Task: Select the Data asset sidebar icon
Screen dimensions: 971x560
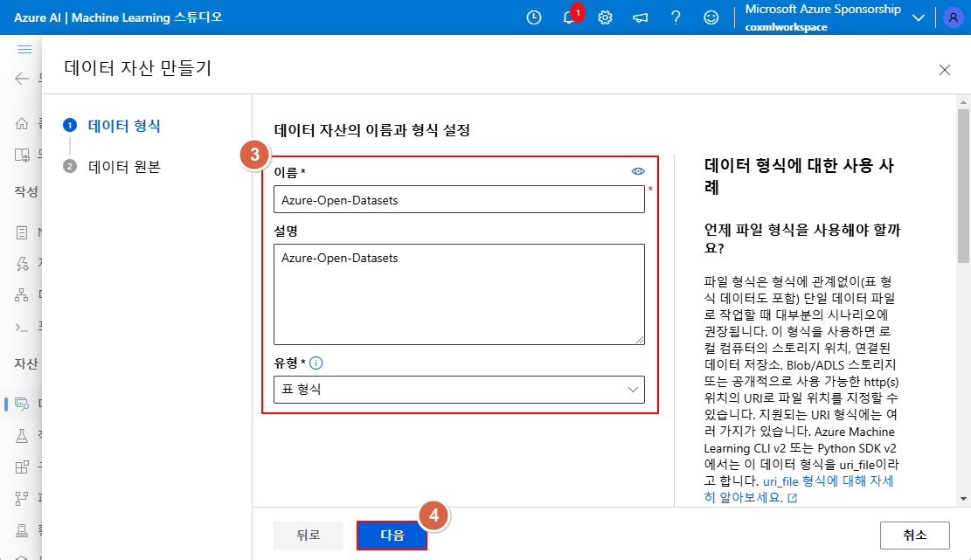Action: 22,404
